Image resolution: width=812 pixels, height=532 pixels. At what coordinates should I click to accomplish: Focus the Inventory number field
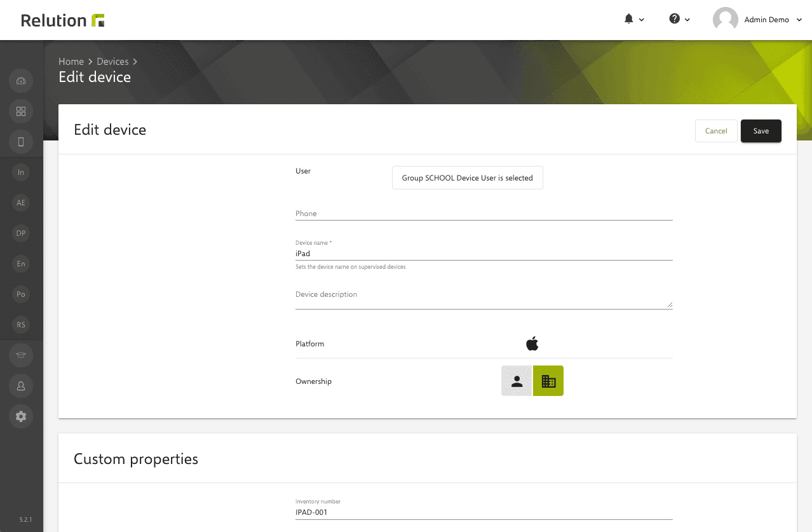point(484,512)
